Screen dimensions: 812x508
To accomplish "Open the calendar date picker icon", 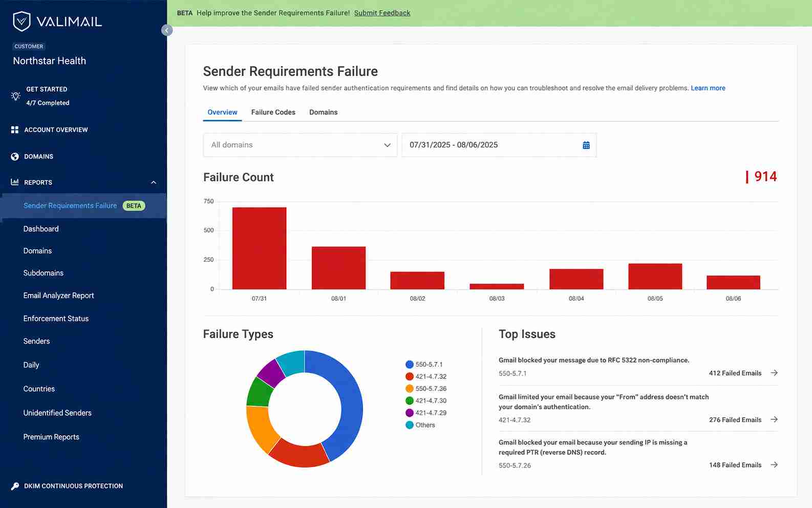I will [x=586, y=145].
